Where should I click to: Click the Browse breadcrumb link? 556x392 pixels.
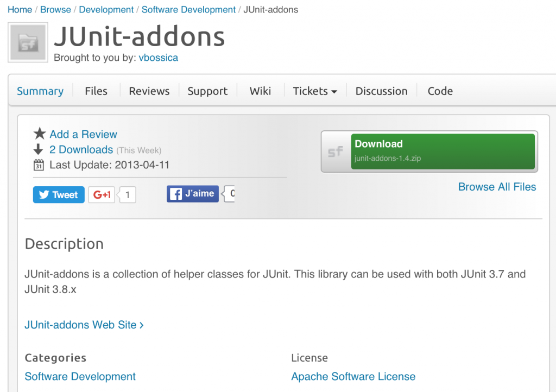click(x=55, y=10)
